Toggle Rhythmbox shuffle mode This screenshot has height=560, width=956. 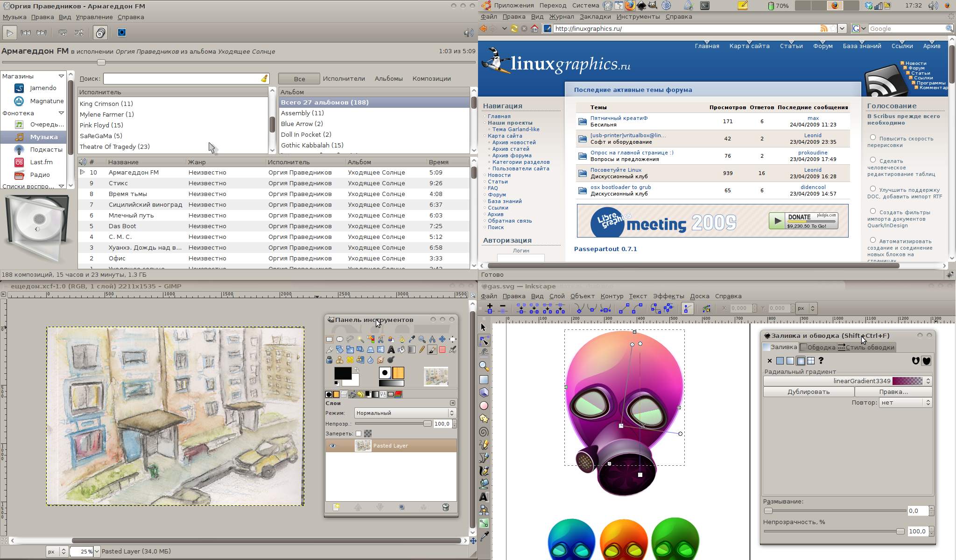click(79, 33)
